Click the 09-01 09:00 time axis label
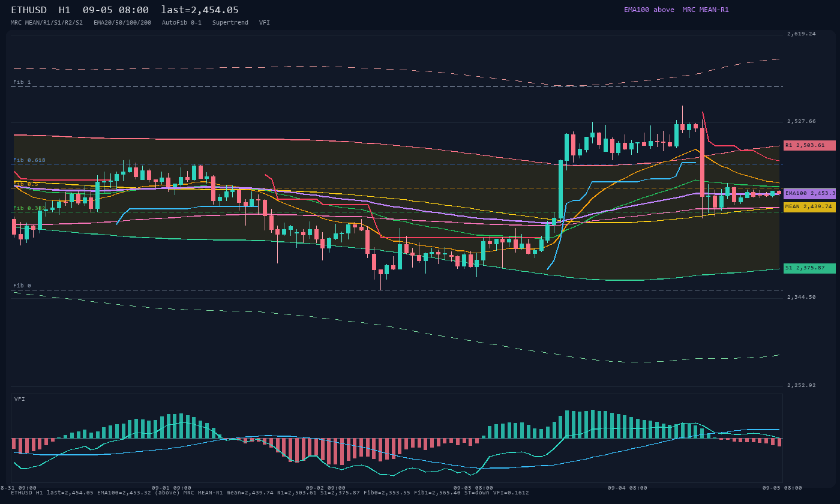 click(172, 488)
